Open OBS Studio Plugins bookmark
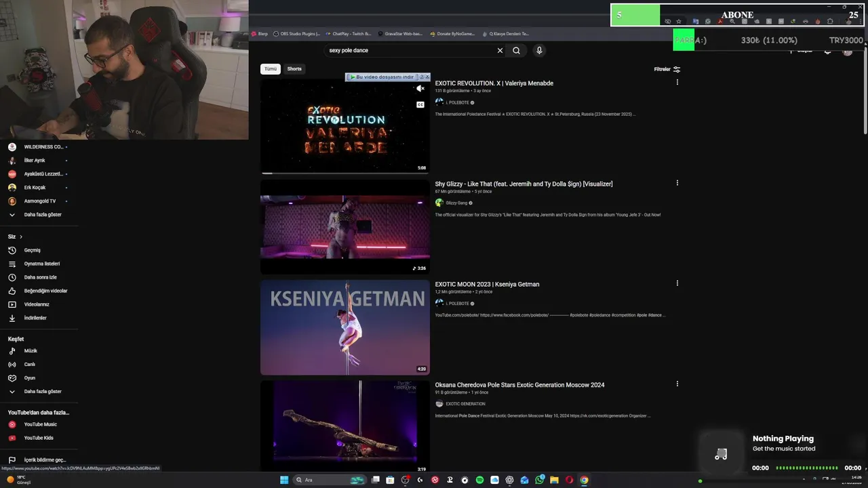This screenshot has width=868, height=488. click(296, 34)
